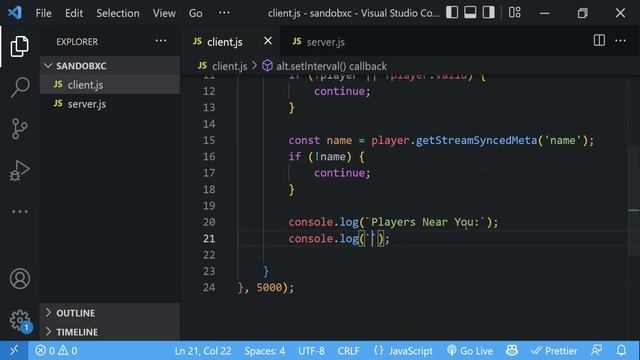Open the Selection menu
The image size is (640, 360).
coord(118,13)
